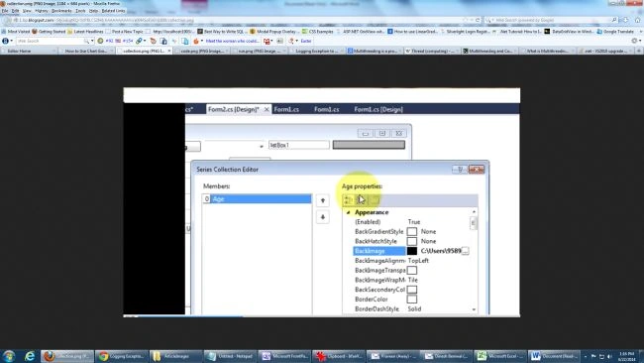Viewport: 644px width, 363px height.
Task: Click the BorderColor swatch
Action: 411,300
